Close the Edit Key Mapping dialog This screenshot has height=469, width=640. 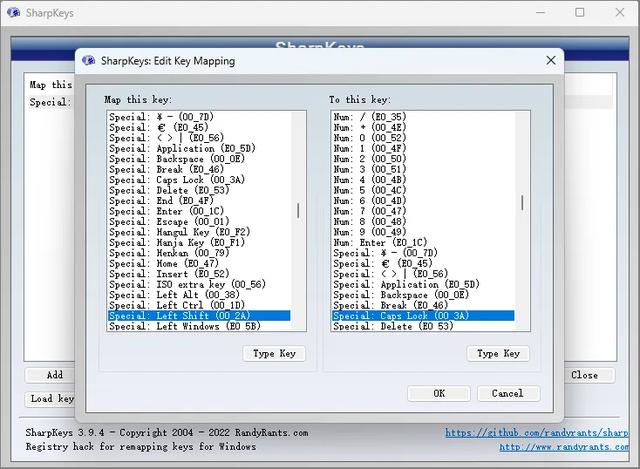(x=551, y=60)
